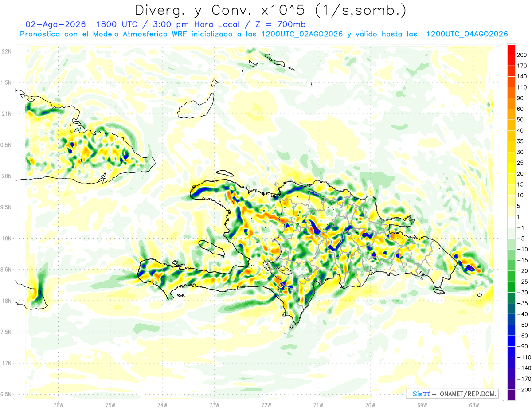This screenshot has width=532, height=411.
Task: Click the '-20' colorbar label
Action: 523,271
